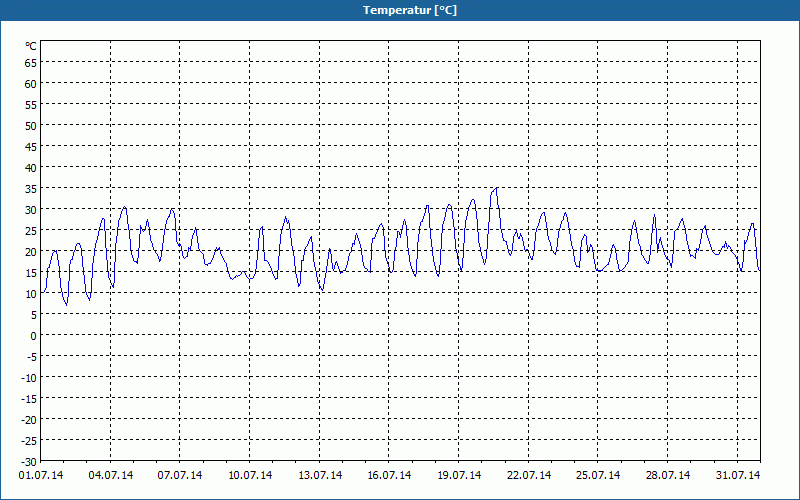This screenshot has width=800, height=500.
Task: Click the 30 y-axis label
Action: point(31,210)
